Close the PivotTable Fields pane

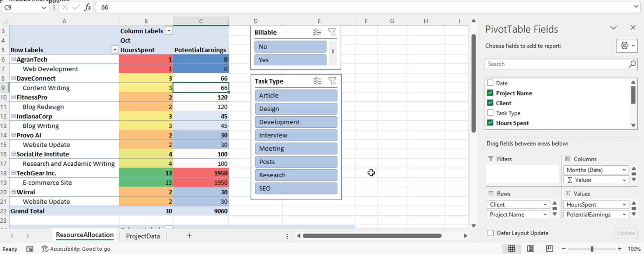[633, 28]
